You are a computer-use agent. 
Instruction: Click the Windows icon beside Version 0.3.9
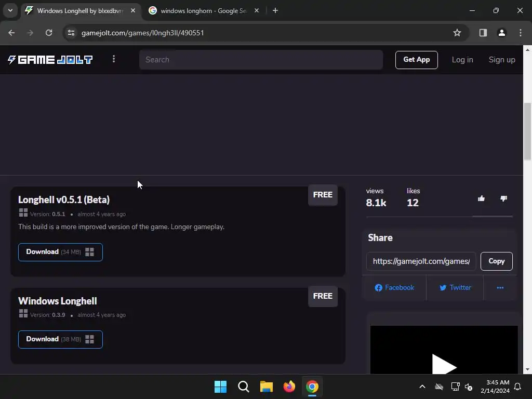coord(23,313)
